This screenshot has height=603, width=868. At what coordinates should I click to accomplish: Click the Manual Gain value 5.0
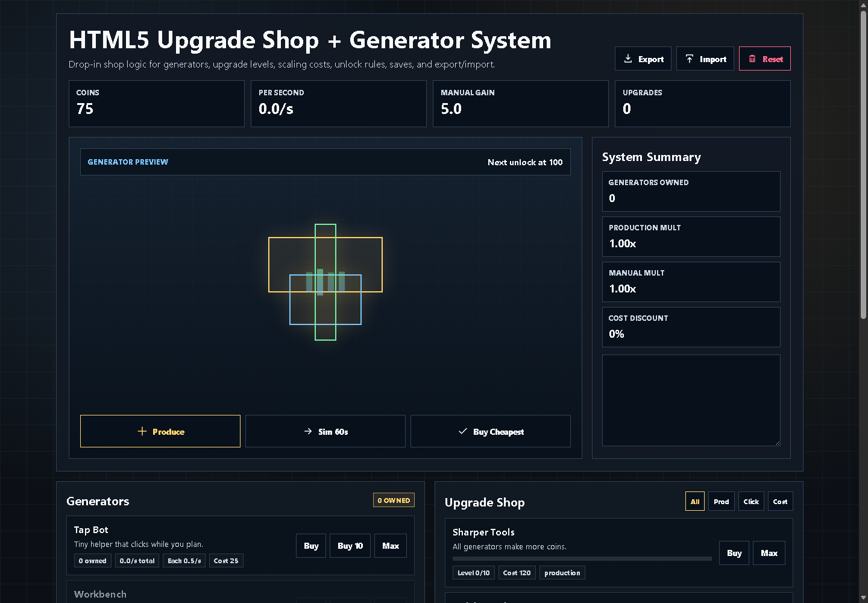[451, 109]
